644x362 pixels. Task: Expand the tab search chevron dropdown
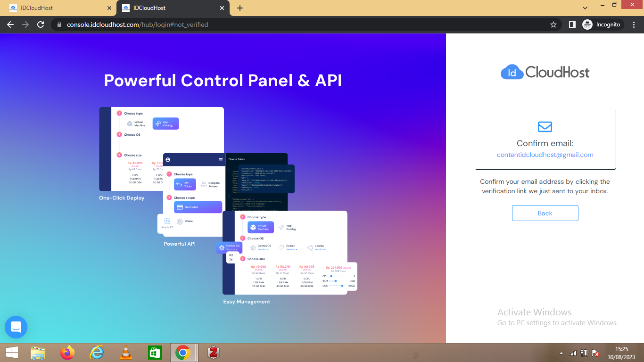(585, 8)
